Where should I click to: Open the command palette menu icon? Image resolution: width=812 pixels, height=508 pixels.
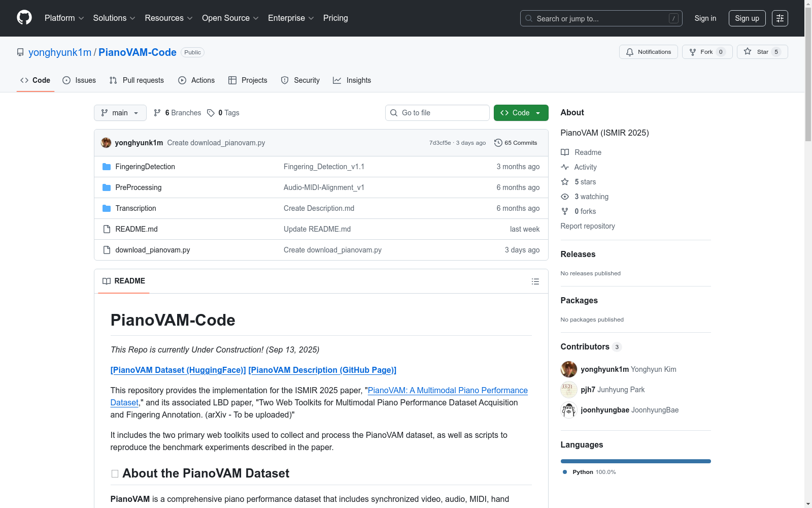(x=780, y=18)
